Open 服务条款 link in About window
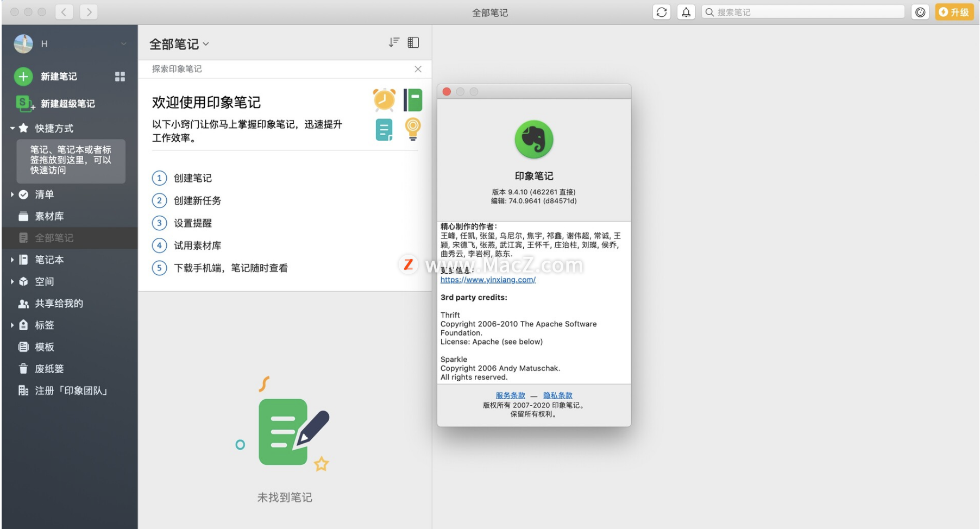The height and width of the screenshot is (529, 980). (510, 395)
